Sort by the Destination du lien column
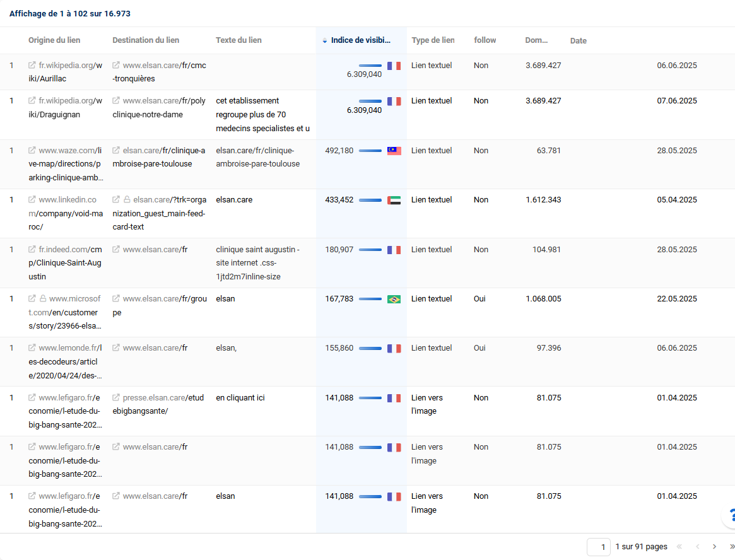This screenshot has height=560, width=735. pyautogui.click(x=146, y=40)
